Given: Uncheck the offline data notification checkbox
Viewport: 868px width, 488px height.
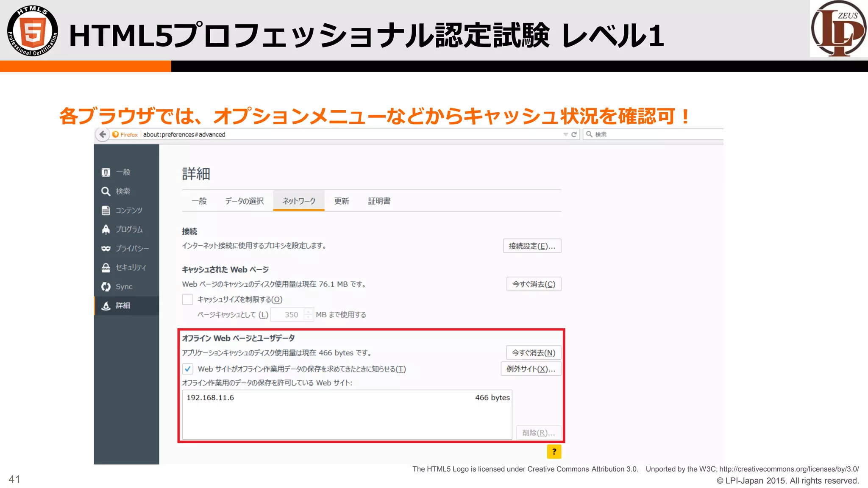Looking at the screenshot, I should tap(188, 369).
